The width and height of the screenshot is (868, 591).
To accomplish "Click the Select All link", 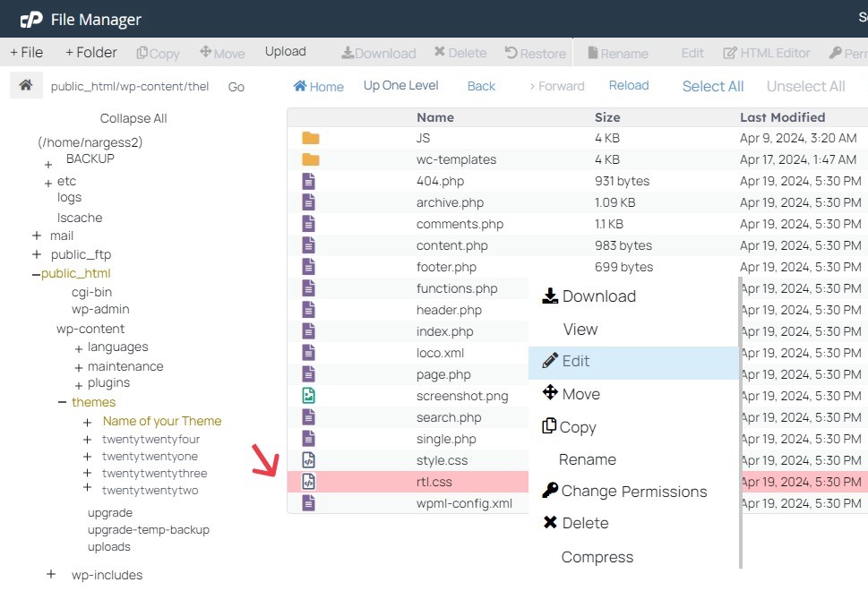I will [712, 86].
